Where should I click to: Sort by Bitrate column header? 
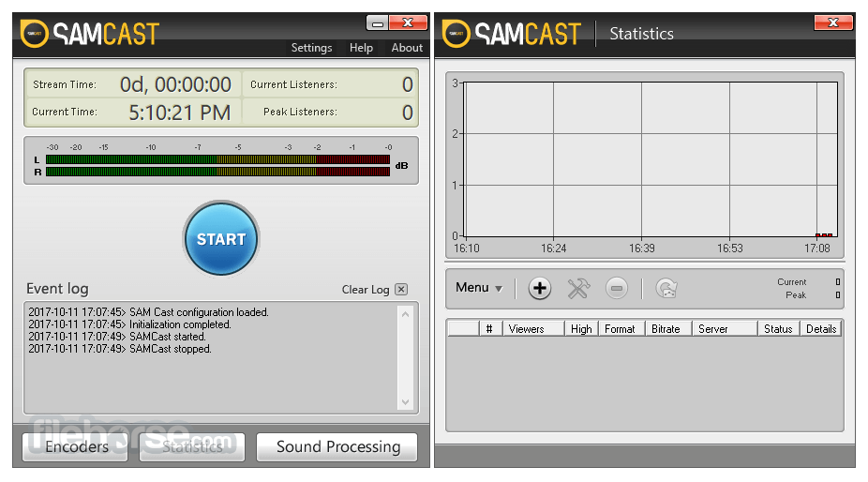point(668,328)
